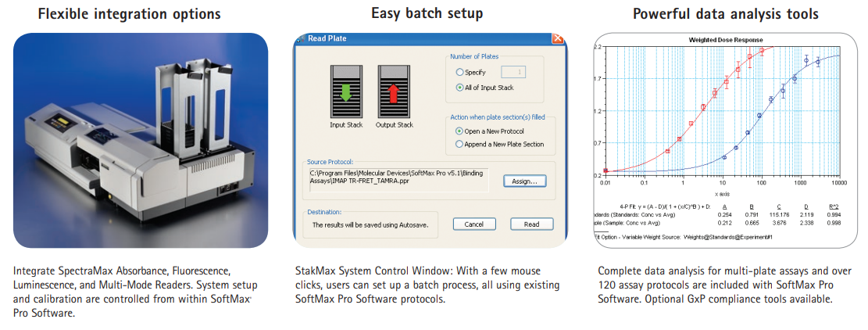
Task: Click 'The results will be saved using Autosave.' text
Action: click(x=370, y=224)
